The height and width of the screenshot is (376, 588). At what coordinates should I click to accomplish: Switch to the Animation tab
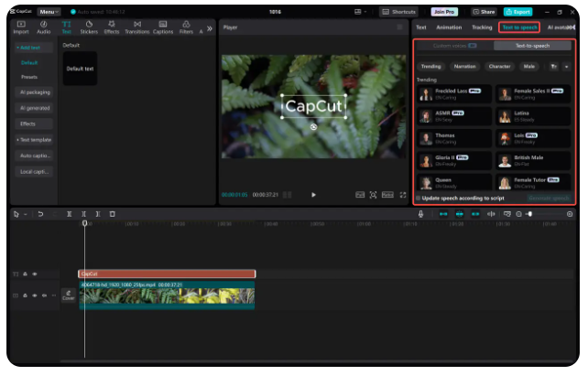coord(449,27)
